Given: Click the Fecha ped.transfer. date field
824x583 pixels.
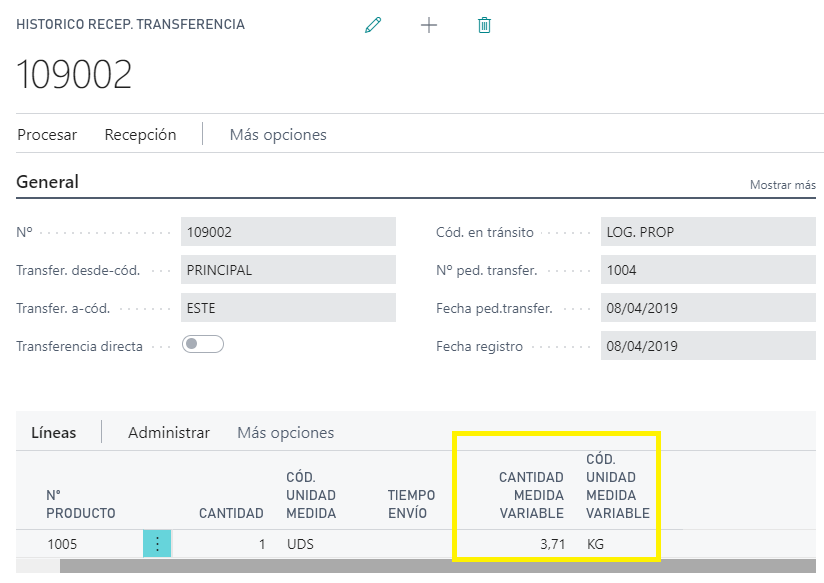Looking at the screenshot, I should click(x=708, y=308).
